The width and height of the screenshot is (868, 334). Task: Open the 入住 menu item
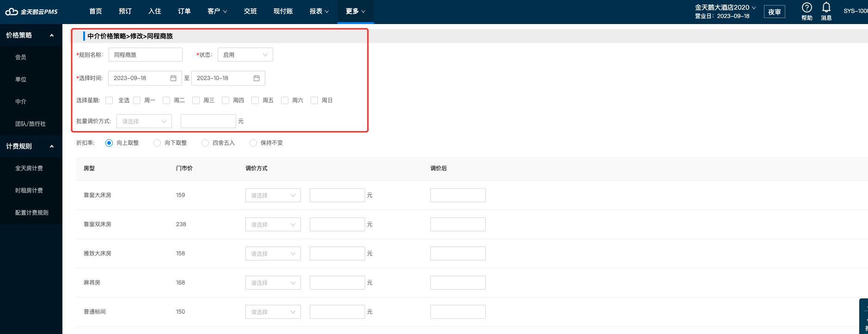pos(155,11)
